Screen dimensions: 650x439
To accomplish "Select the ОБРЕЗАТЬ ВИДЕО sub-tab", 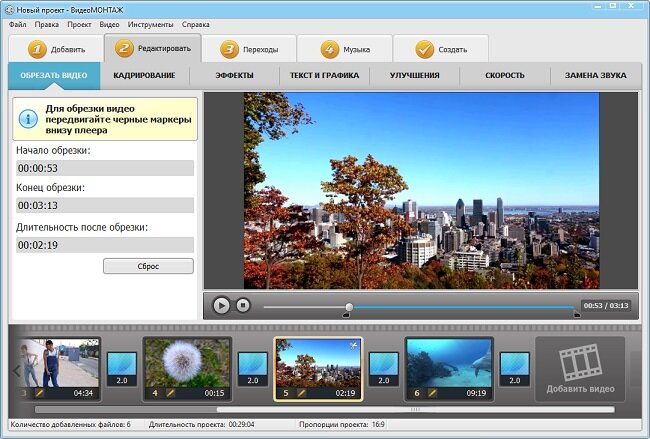I will point(54,75).
